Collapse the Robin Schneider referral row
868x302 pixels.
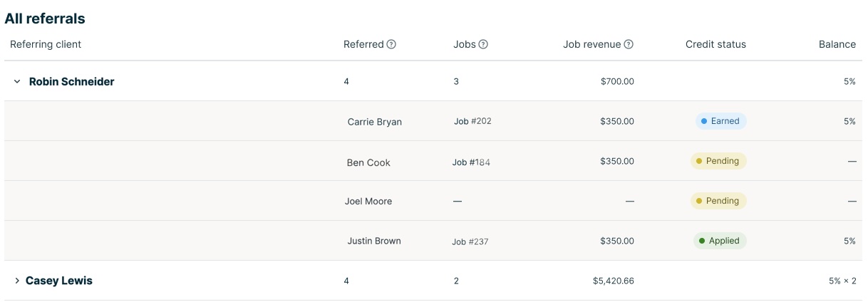17,82
